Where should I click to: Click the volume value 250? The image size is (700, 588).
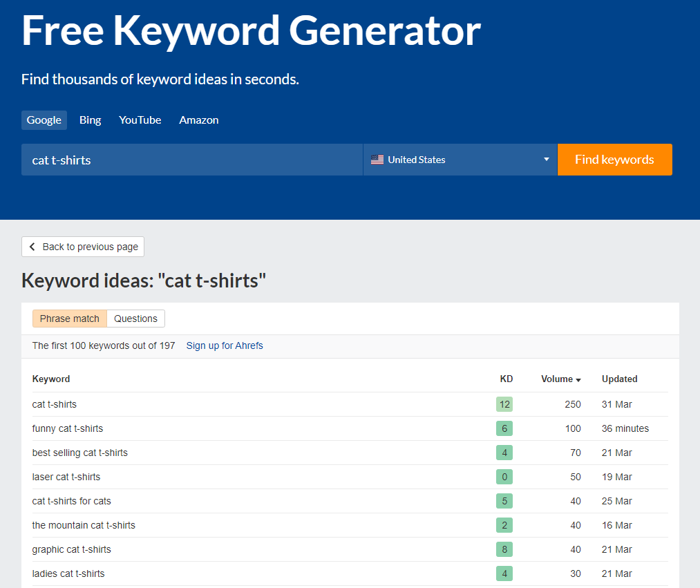[573, 404]
